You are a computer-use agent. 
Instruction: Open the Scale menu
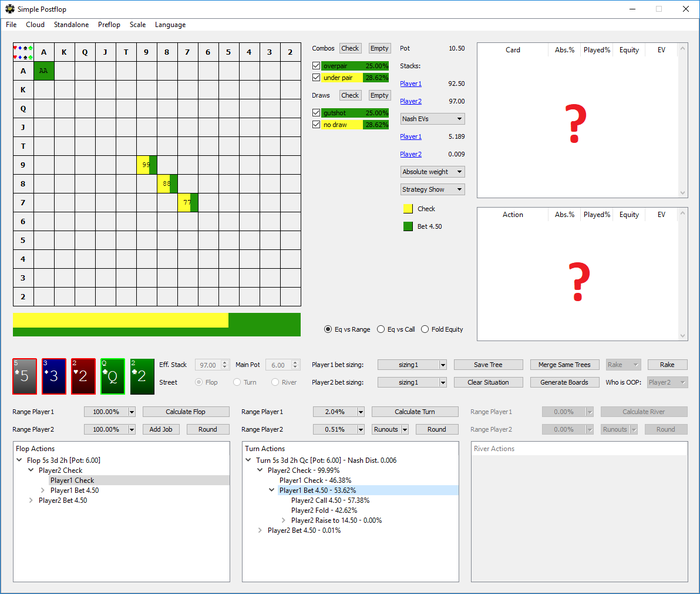click(x=138, y=25)
